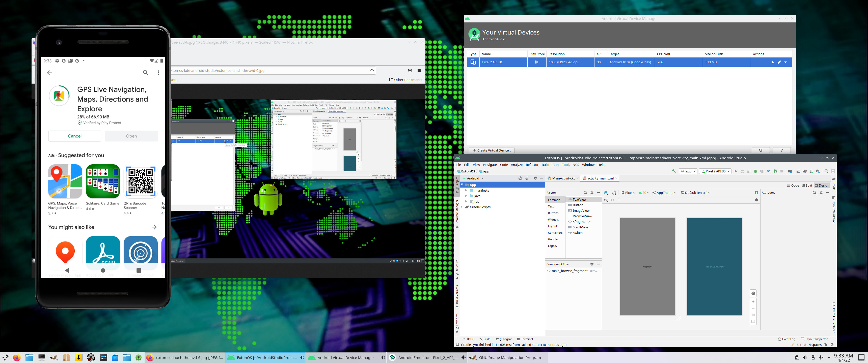This screenshot has width=868, height=363.
Task: Open SDK Manager icon in toolbar
Action: point(818,171)
